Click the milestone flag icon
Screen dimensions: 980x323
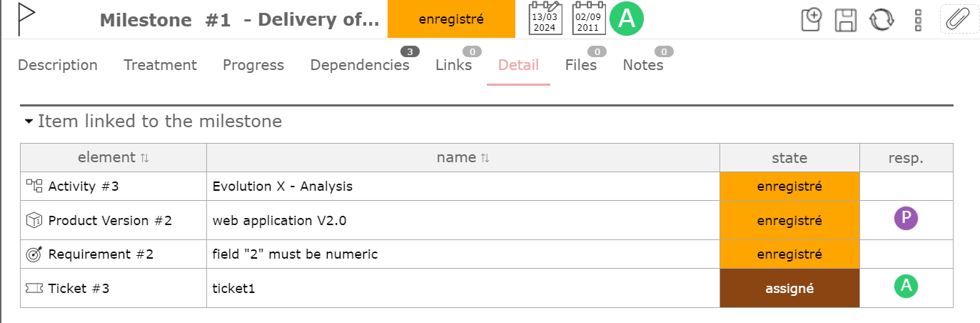pyautogui.click(x=26, y=19)
